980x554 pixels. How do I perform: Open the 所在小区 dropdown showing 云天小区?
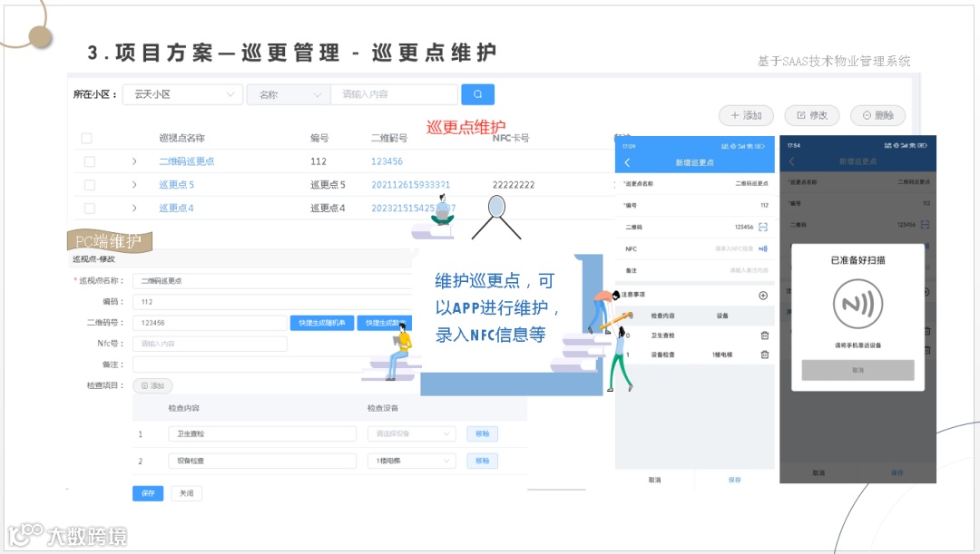pos(182,94)
